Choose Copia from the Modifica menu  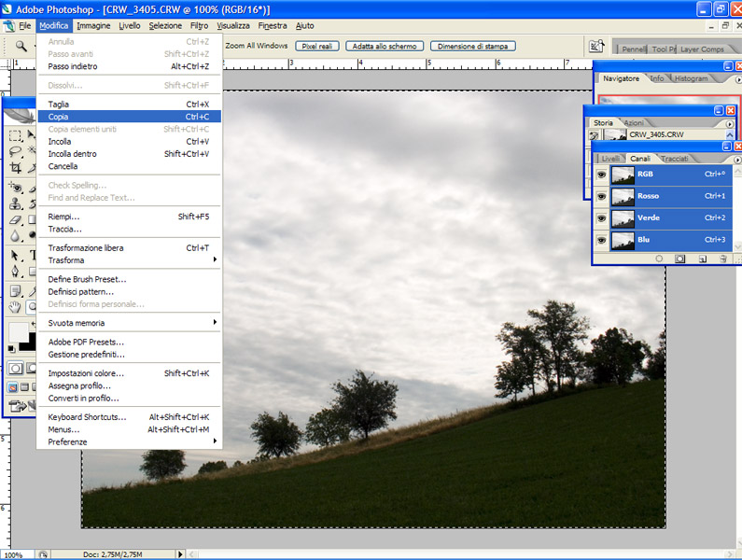(60, 117)
